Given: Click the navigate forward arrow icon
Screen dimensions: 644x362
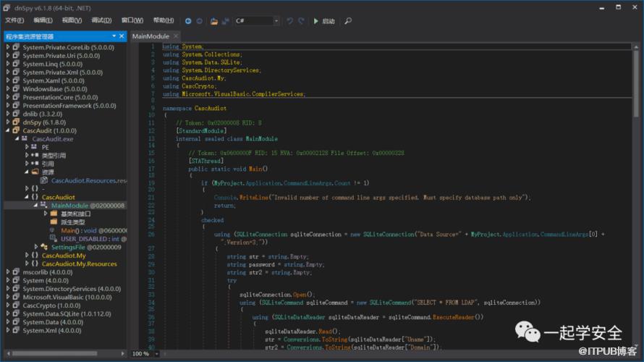Looking at the screenshot, I should tap(200, 21).
